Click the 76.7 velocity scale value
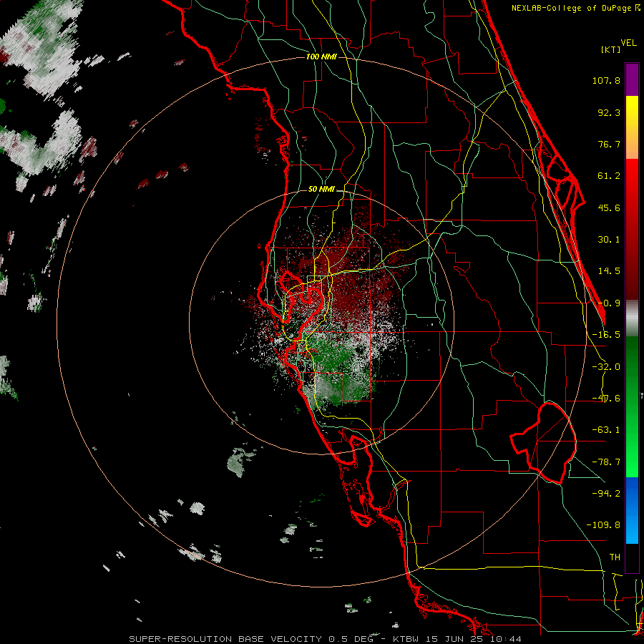644x644 pixels. click(609, 144)
